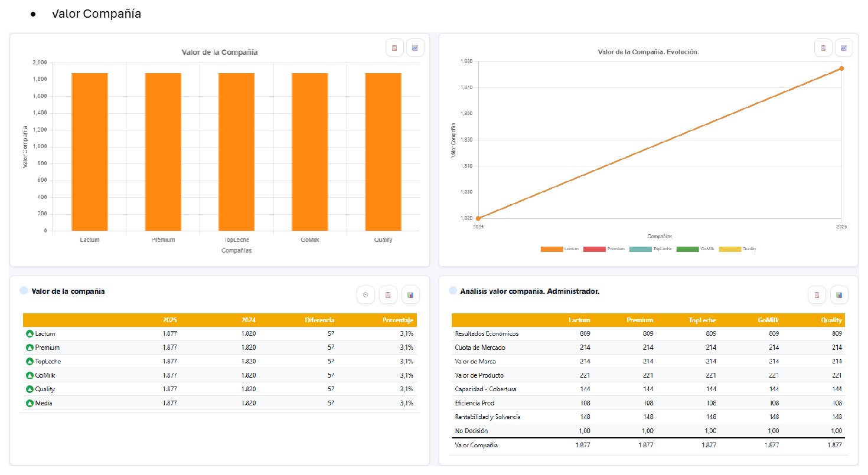Click the clipboard icon above the 2025/2024 table
The image size is (868, 475).
(x=388, y=295)
